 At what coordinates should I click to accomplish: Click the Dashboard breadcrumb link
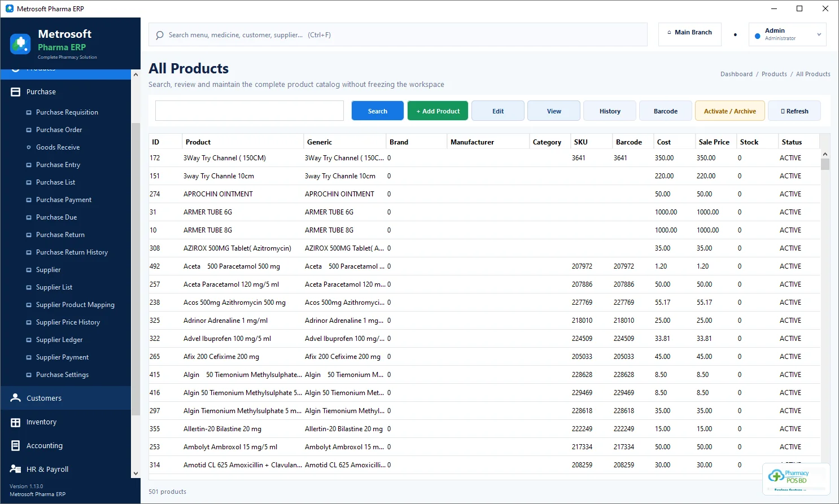(x=736, y=74)
